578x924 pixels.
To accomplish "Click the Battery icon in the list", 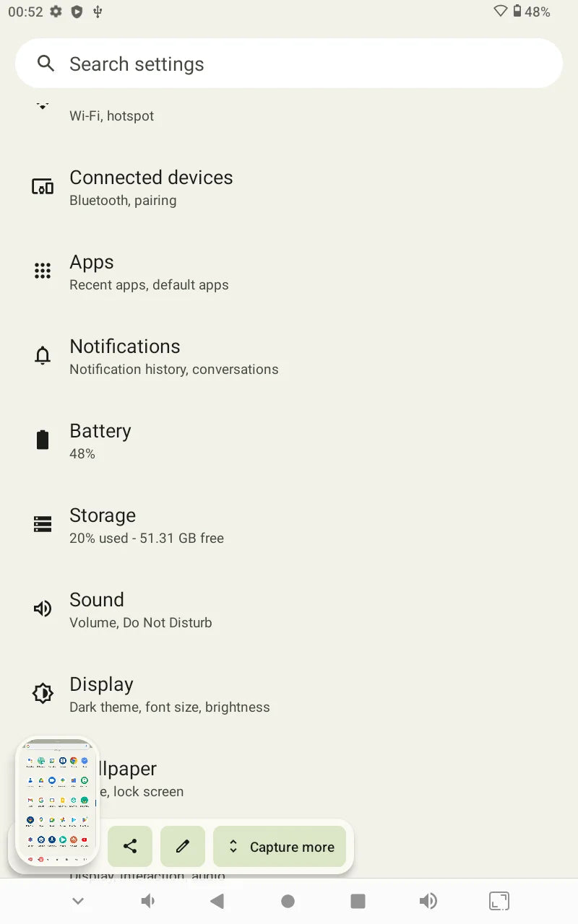I will pos(43,440).
